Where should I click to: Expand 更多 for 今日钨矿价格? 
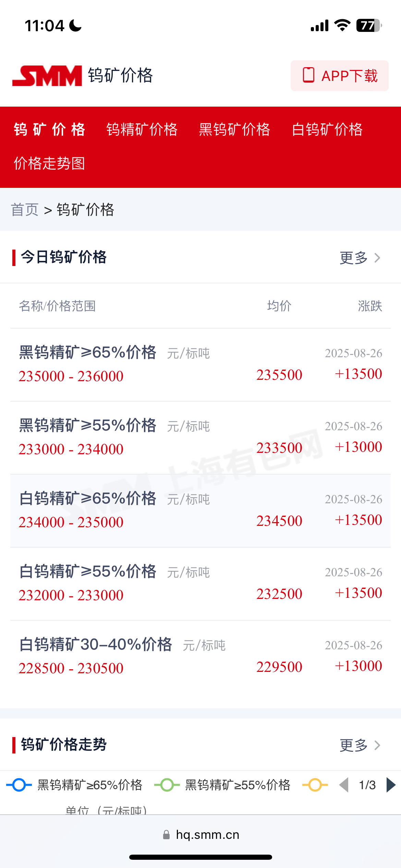[x=360, y=258]
